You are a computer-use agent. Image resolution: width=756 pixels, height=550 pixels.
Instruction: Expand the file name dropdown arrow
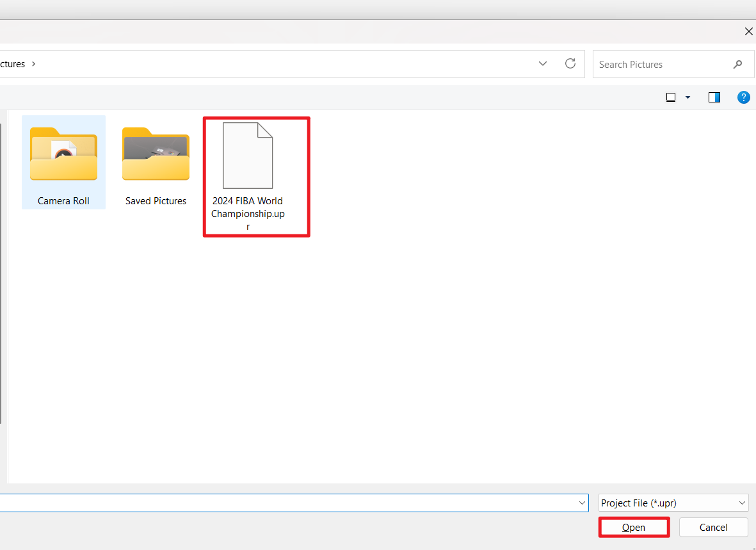(x=582, y=503)
